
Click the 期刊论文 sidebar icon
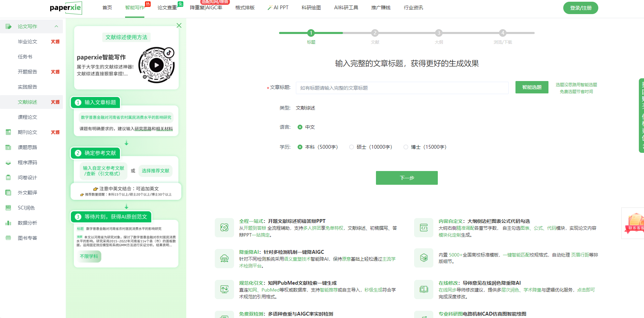[8, 132]
